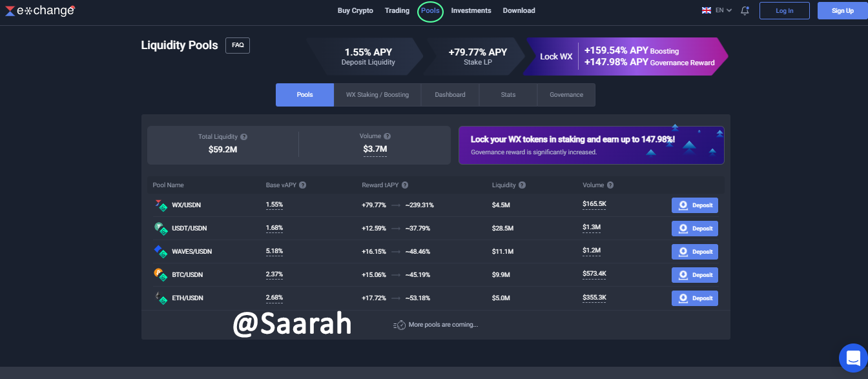Viewport: 868px width, 379px height.
Task: Click the Deposit Liquidity 1.55% APY step
Action: click(366, 57)
